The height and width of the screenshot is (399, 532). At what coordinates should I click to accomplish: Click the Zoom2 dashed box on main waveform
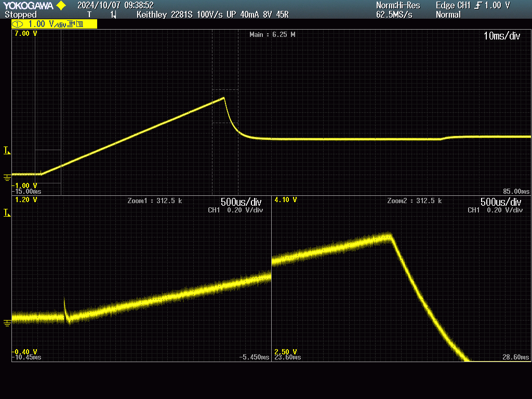[x=225, y=107]
